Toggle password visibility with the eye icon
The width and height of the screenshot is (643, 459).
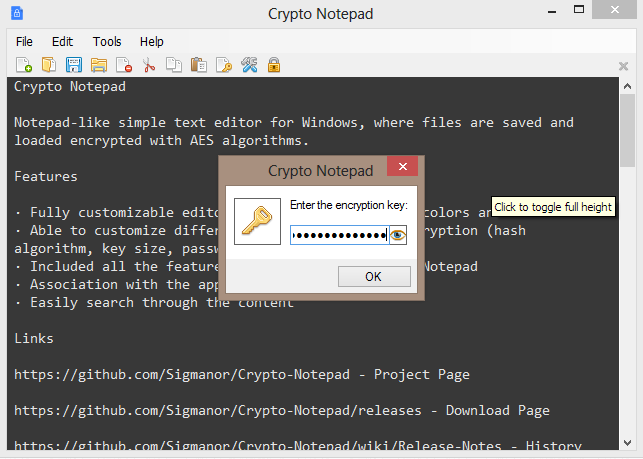tap(398, 235)
